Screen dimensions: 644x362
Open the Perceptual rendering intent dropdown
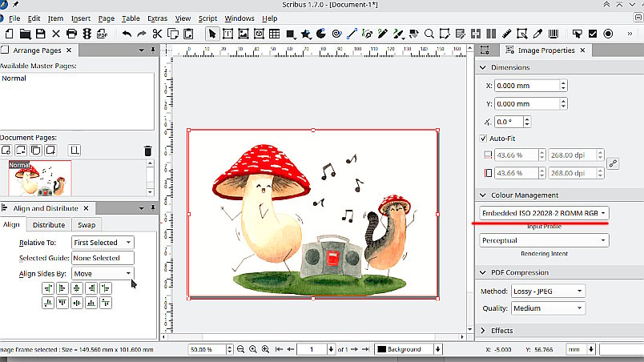[544, 240]
